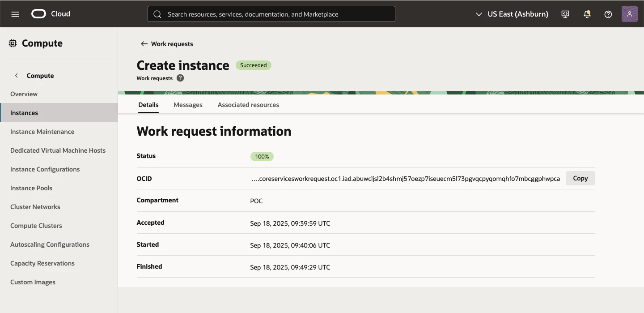Screen dimensions: 644x313
Task: Open Autoscaling Configurations page
Action: click(50, 244)
